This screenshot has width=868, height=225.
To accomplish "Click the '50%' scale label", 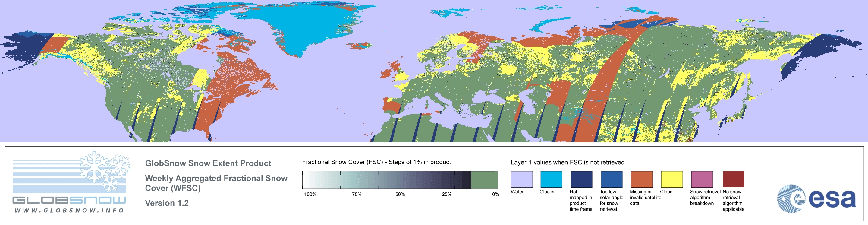I will pos(400,194).
